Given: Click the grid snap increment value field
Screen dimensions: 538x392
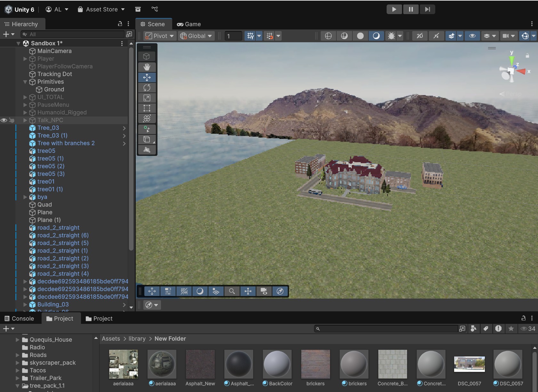Looking at the screenshot, I should click(233, 36).
